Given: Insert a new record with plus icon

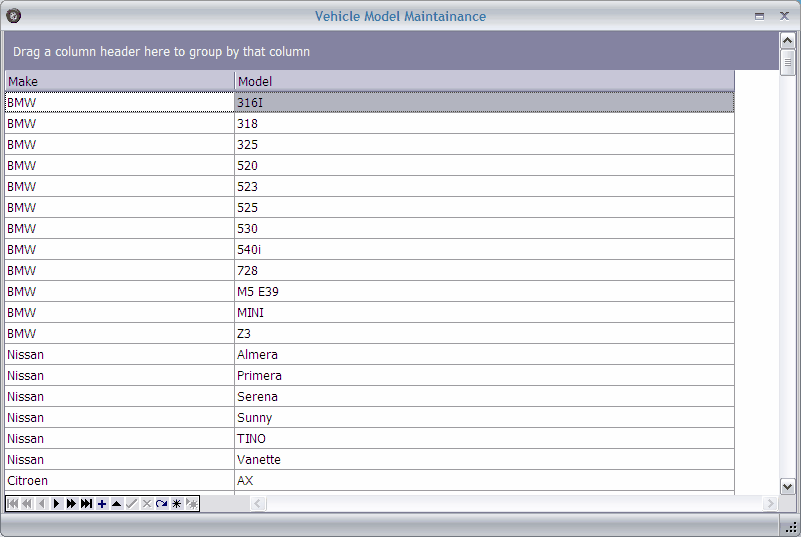Looking at the screenshot, I should 102,504.
